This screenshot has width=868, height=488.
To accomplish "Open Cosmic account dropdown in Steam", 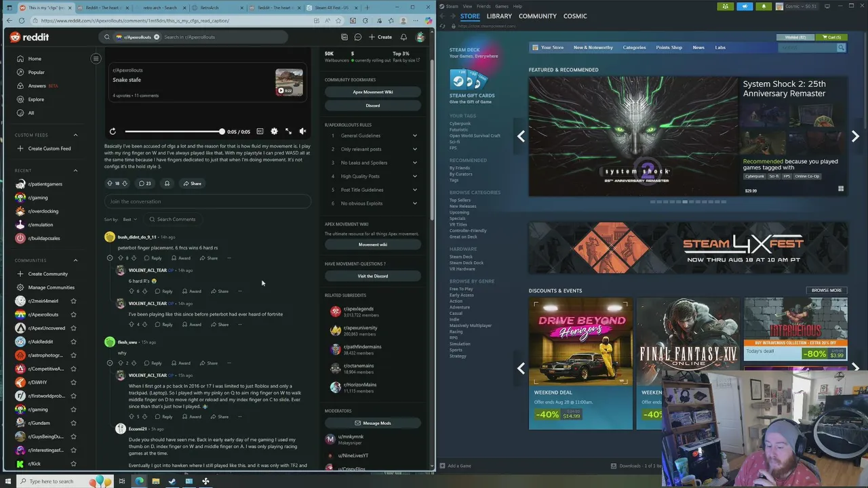I will (797, 6).
